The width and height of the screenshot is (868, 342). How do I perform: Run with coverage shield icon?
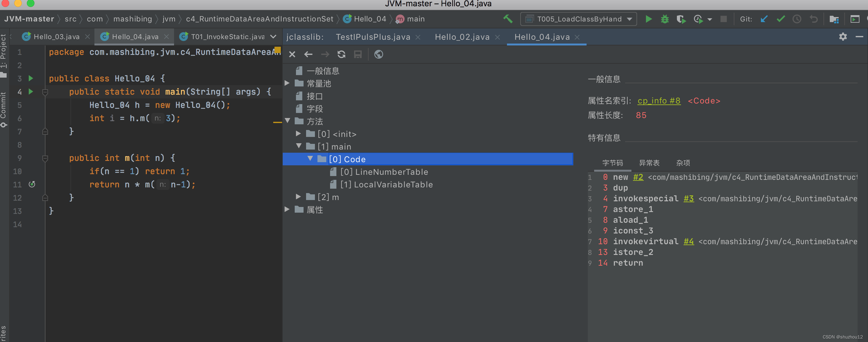(681, 19)
